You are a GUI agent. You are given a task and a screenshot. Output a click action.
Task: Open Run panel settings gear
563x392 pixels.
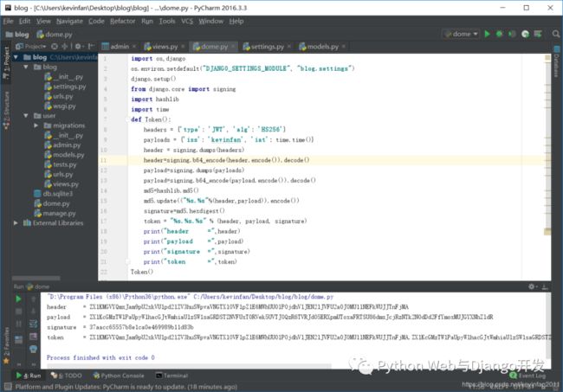[x=532, y=286]
